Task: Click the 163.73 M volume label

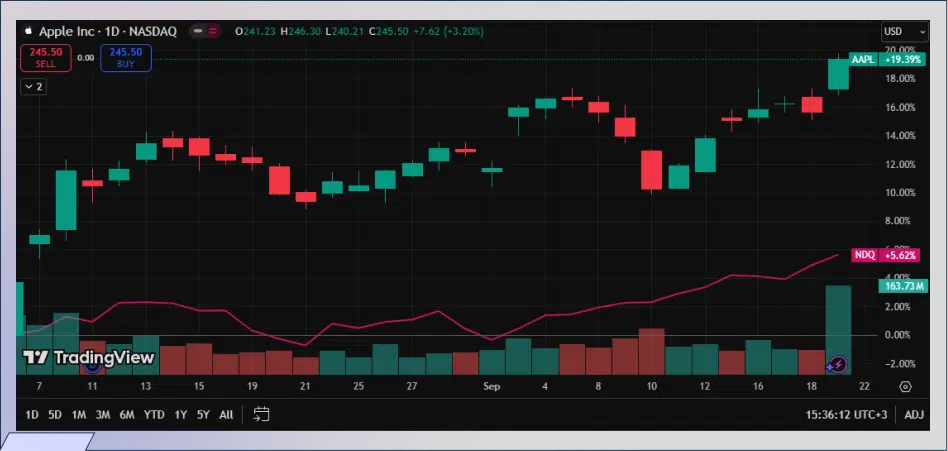Action: click(x=903, y=286)
